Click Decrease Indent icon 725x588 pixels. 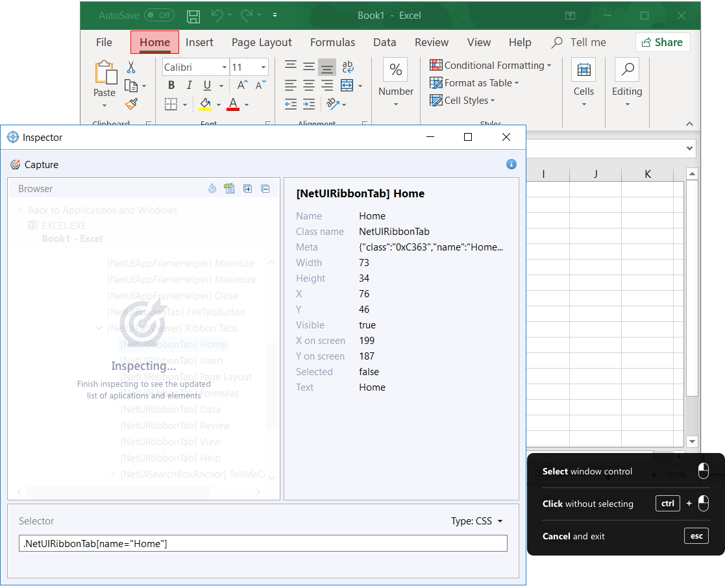291,104
